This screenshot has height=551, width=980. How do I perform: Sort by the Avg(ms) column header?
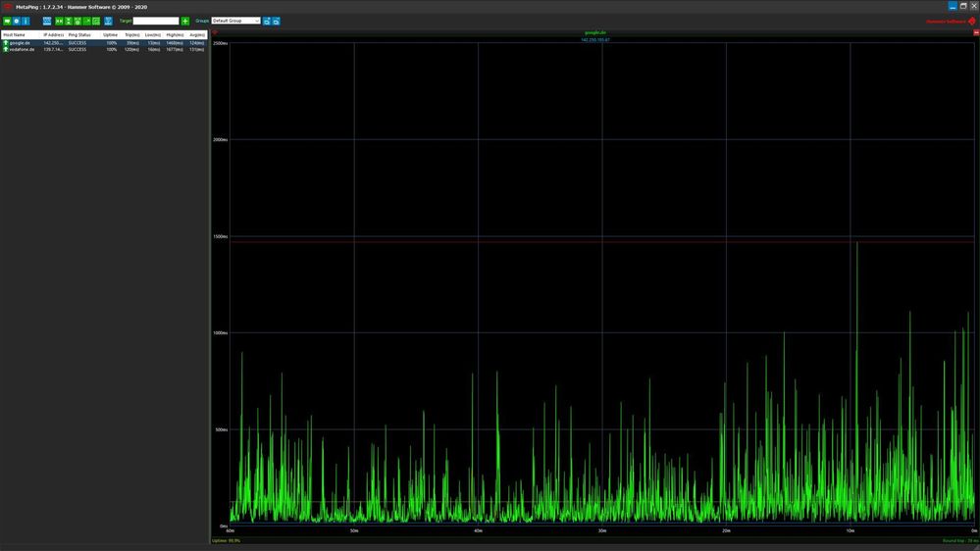coord(197,34)
